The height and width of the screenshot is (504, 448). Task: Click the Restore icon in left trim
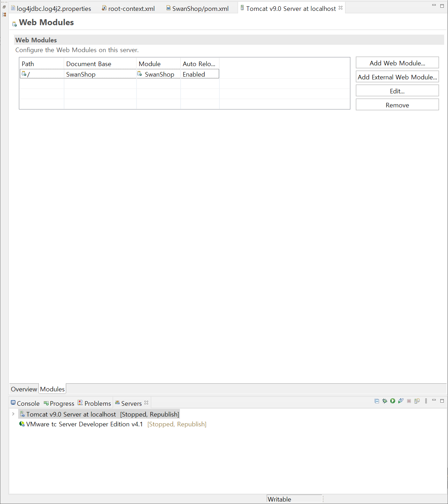(4, 7)
